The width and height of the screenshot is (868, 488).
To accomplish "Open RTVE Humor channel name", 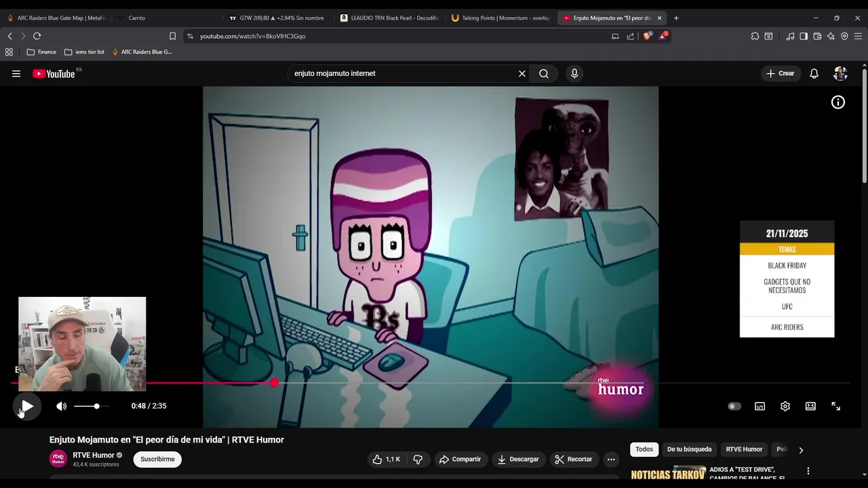I will coord(94,455).
